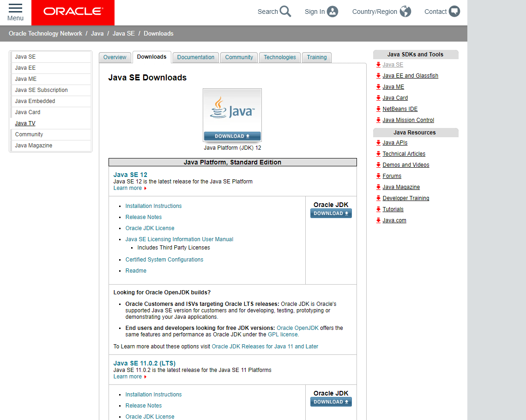This screenshot has width=526, height=420.
Task: Open Java SE 12 Release Notes
Action: pyautogui.click(x=144, y=217)
